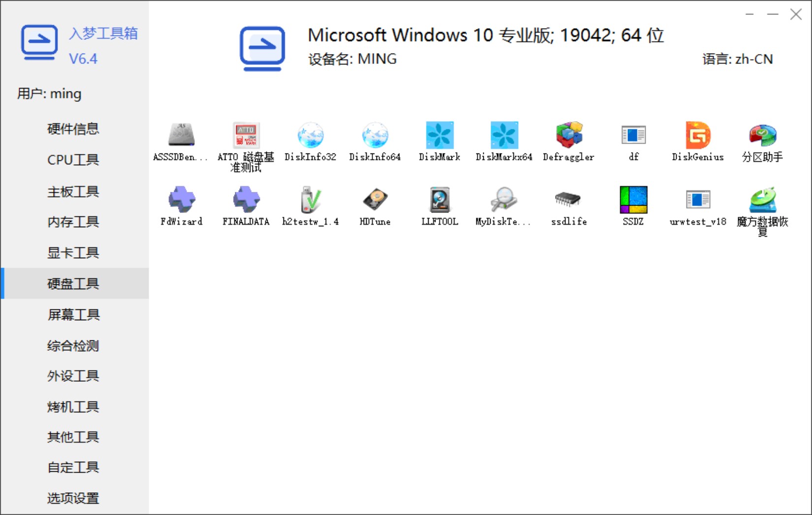Launch LLFTOOL low-level format tool
The height and width of the screenshot is (515, 812).
pos(439,199)
